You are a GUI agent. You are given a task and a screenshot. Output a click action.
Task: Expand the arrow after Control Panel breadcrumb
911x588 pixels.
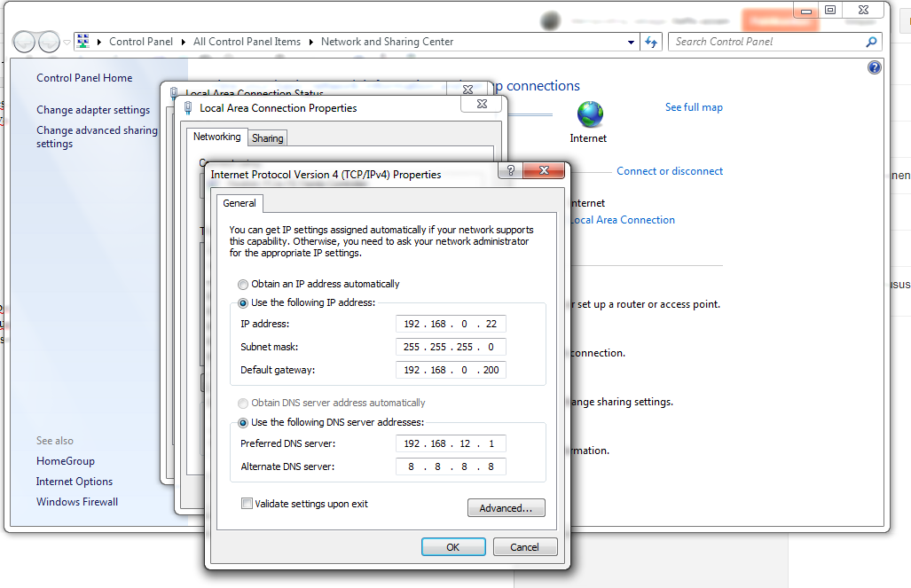pos(183,42)
